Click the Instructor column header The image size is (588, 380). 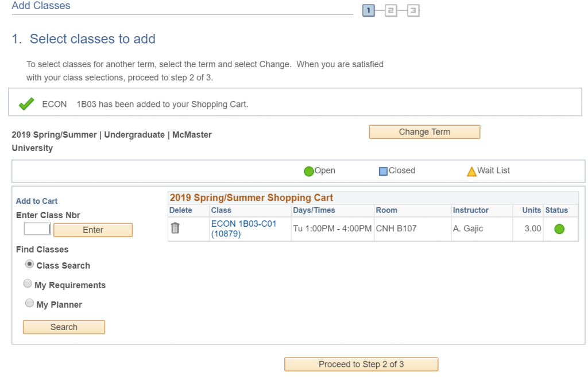(470, 211)
